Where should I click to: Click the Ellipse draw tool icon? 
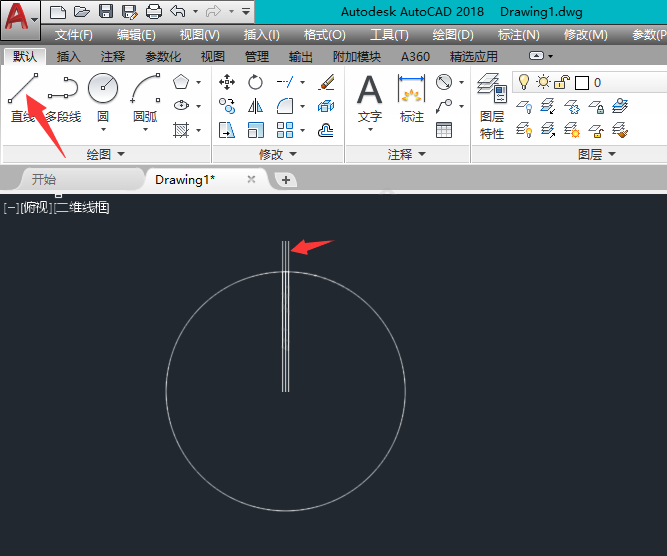click(181, 105)
